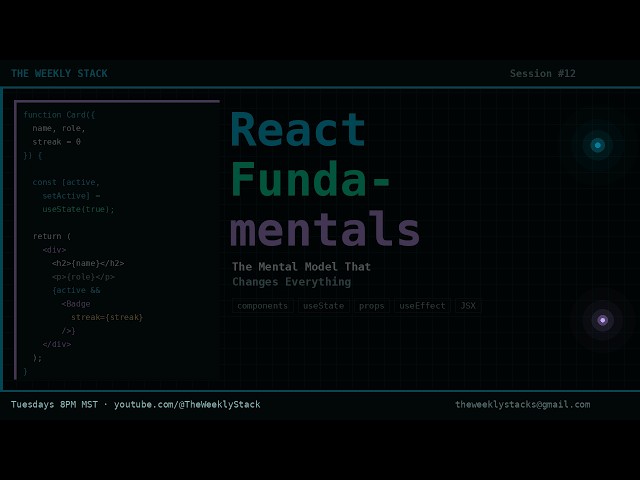Click the "Tuesdays 8PM MST" schedule text

(54, 404)
